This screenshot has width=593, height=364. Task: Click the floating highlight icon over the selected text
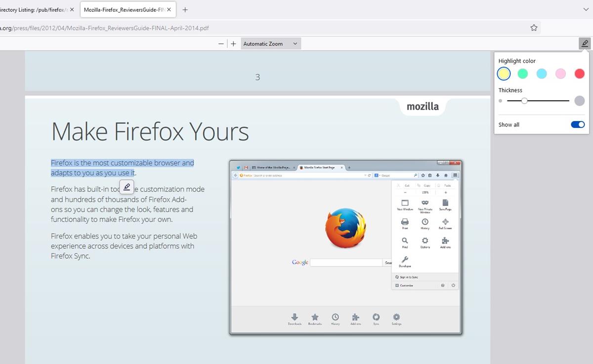[x=127, y=186]
